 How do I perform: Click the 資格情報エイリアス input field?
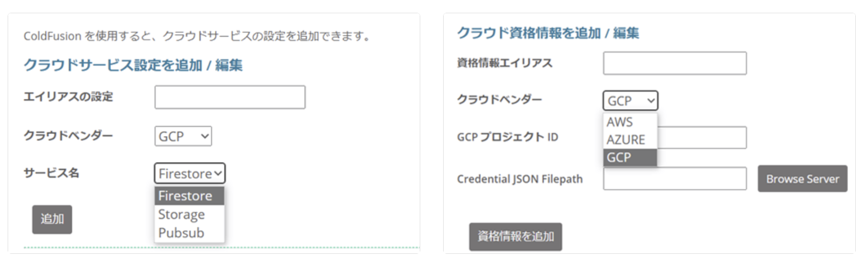(x=674, y=63)
